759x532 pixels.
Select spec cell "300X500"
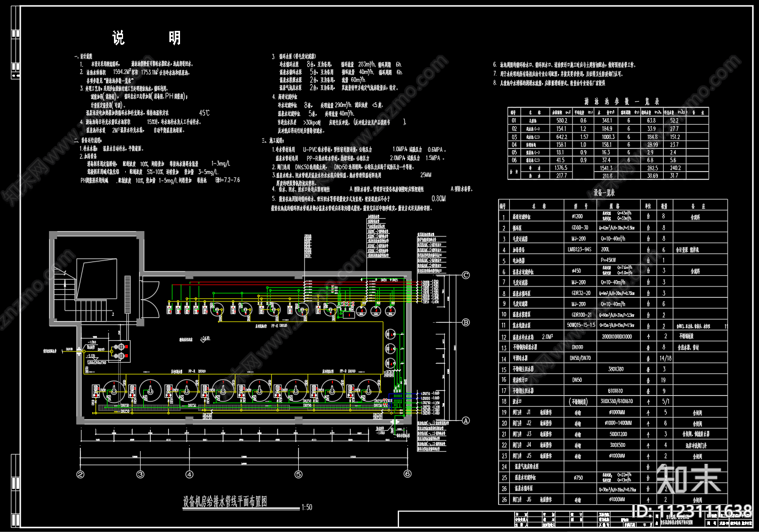pyautogui.click(x=617, y=445)
